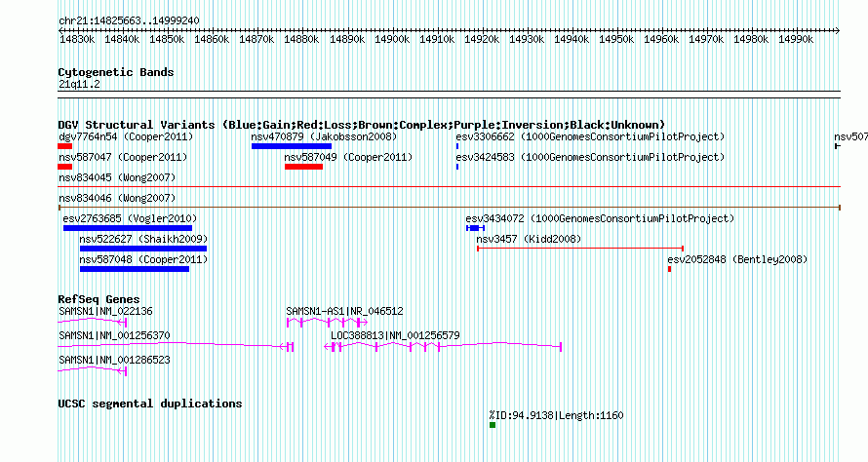Click the dgv7764n54 (Cooper2011) variant label
This screenshot has height=462, width=868.
pyautogui.click(x=126, y=136)
